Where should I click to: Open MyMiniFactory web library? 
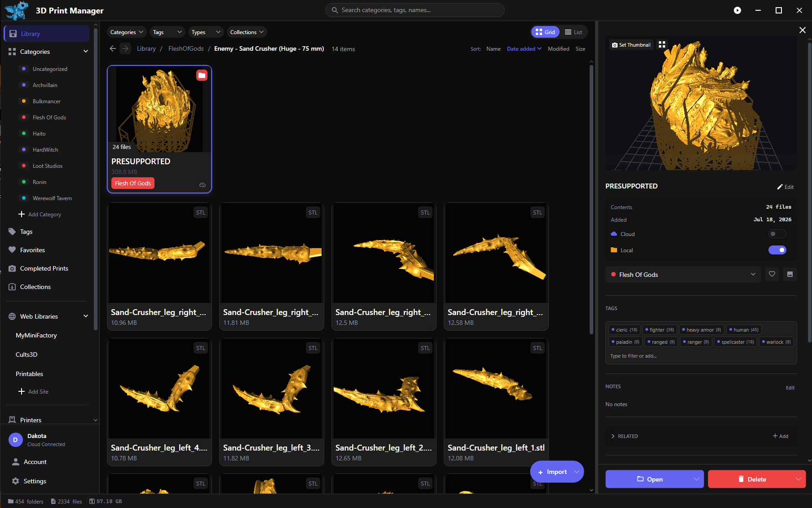[36, 335]
